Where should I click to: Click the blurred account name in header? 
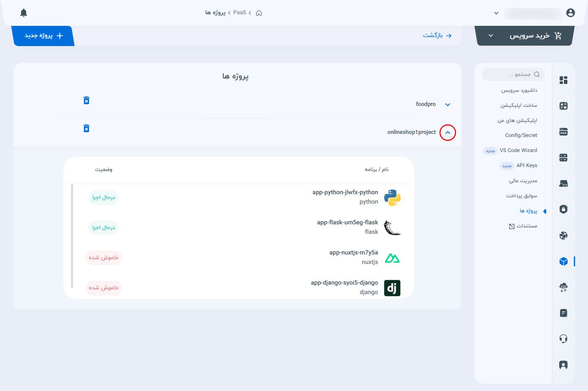[x=533, y=13]
